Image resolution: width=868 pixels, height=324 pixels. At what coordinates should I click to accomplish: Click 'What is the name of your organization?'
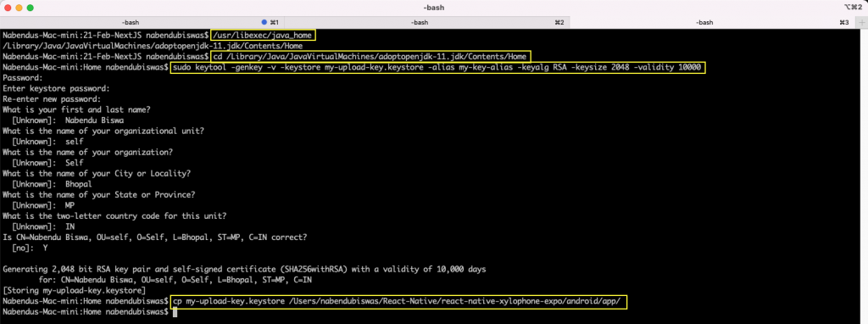[x=87, y=152]
